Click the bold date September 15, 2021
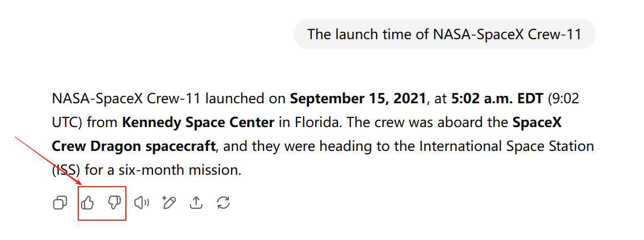 (x=358, y=99)
